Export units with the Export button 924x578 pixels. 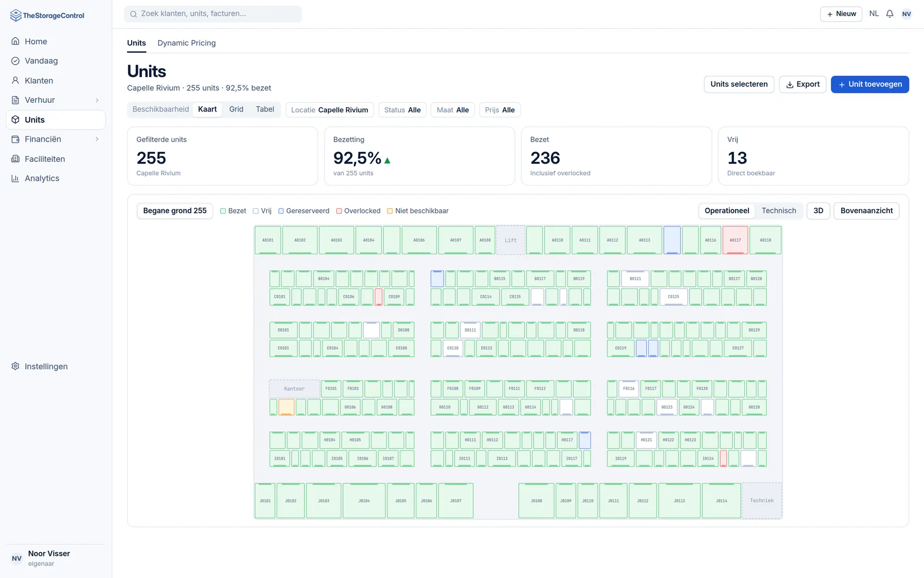[x=803, y=84]
